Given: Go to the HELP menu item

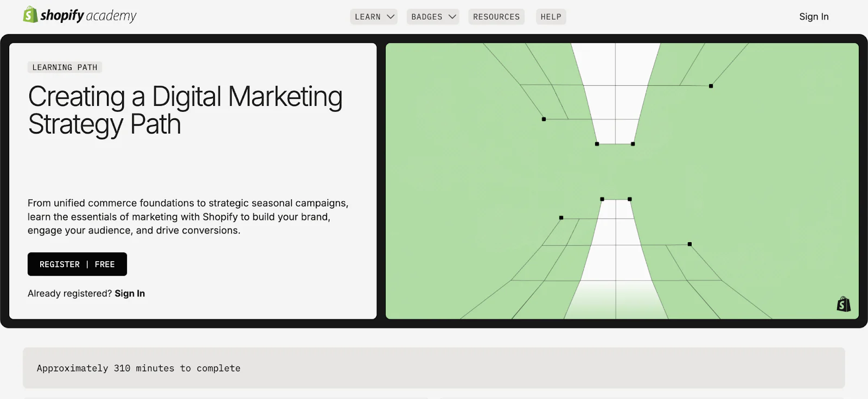Looking at the screenshot, I should (551, 17).
